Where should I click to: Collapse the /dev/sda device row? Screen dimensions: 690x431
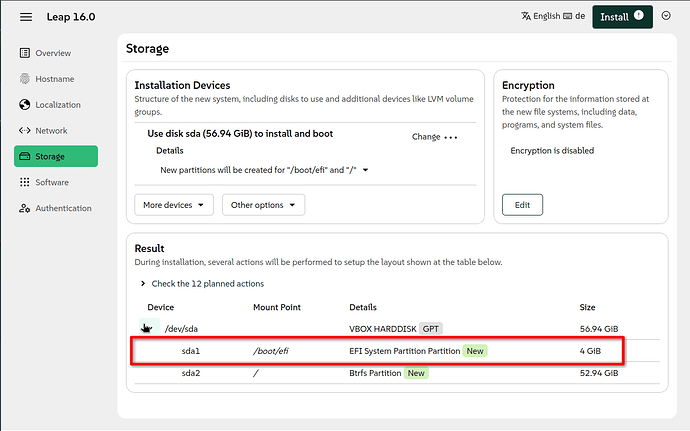point(149,328)
